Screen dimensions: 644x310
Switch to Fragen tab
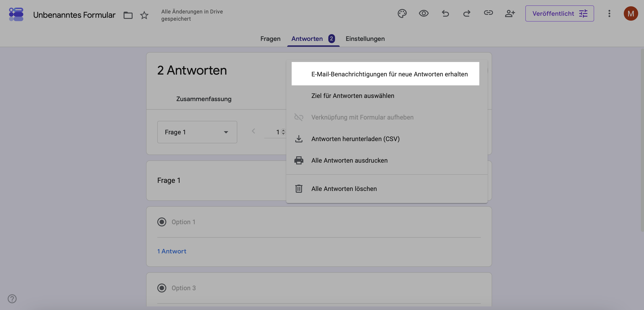(x=270, y=39)
